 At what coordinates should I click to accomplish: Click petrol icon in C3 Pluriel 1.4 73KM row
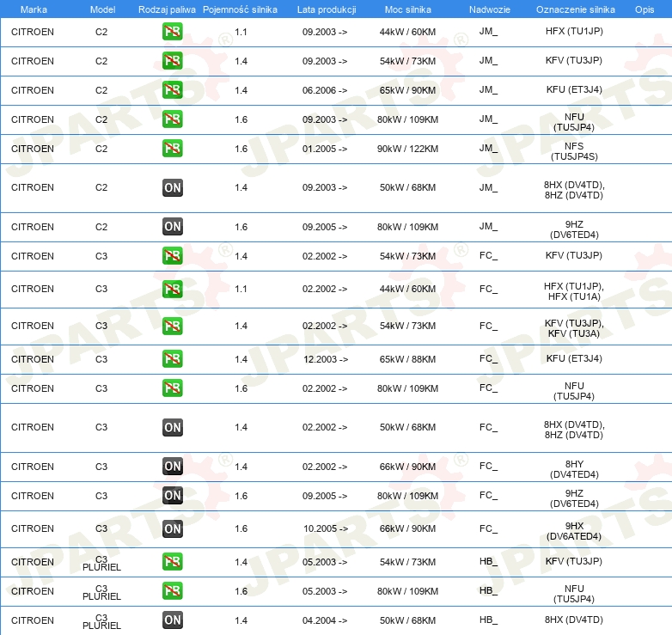click(x=172, y=562)
